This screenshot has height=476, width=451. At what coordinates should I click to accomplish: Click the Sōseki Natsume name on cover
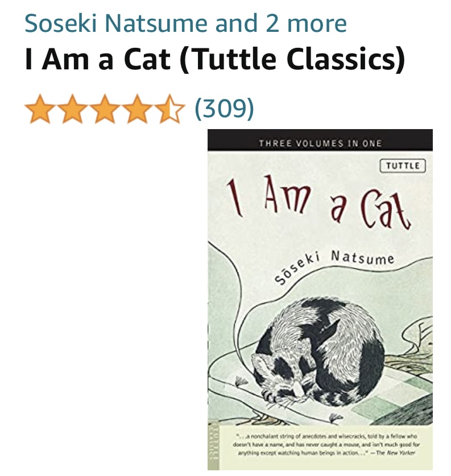tap(334, 267)
